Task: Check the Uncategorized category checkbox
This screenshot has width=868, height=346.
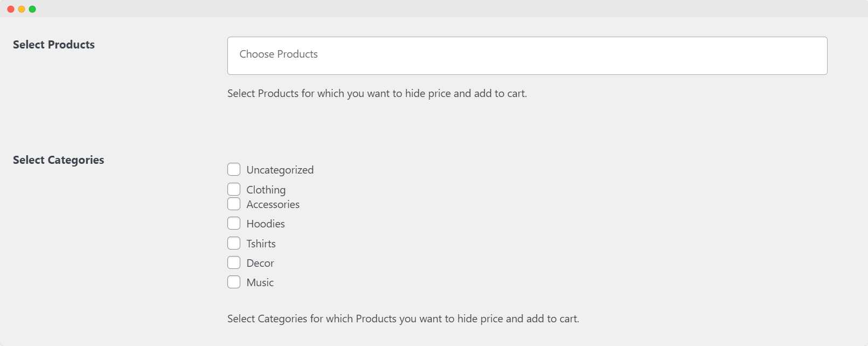Action: (x=234, y=169)
